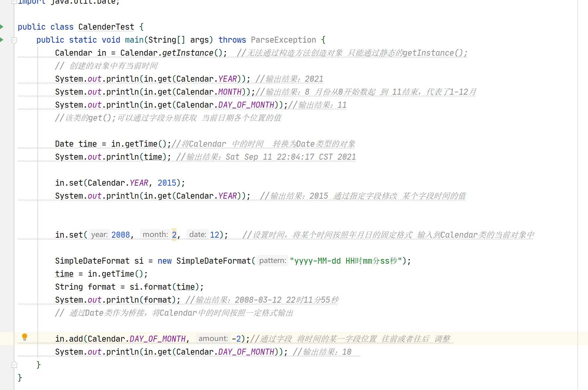Click the date value 12
Screen dimensions: 588x390
[x=215, y=235]
